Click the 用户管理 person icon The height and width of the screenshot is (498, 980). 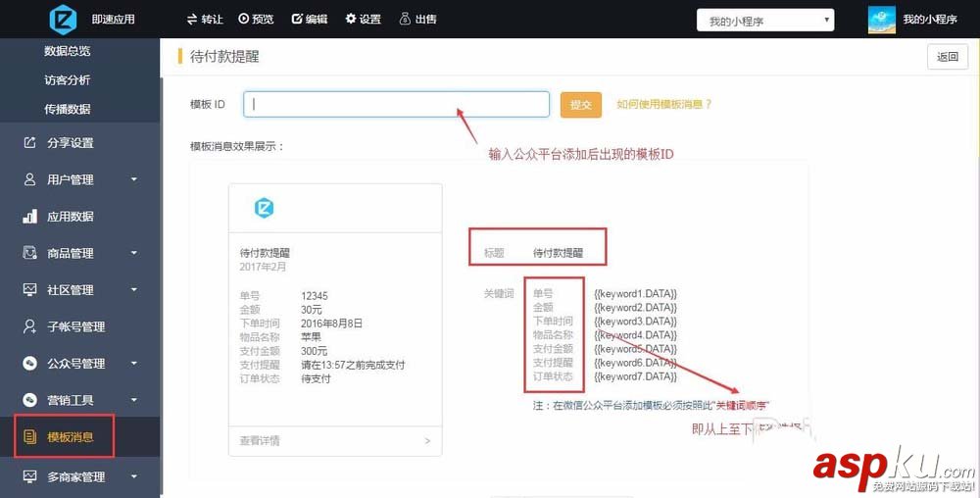point(29,179)
